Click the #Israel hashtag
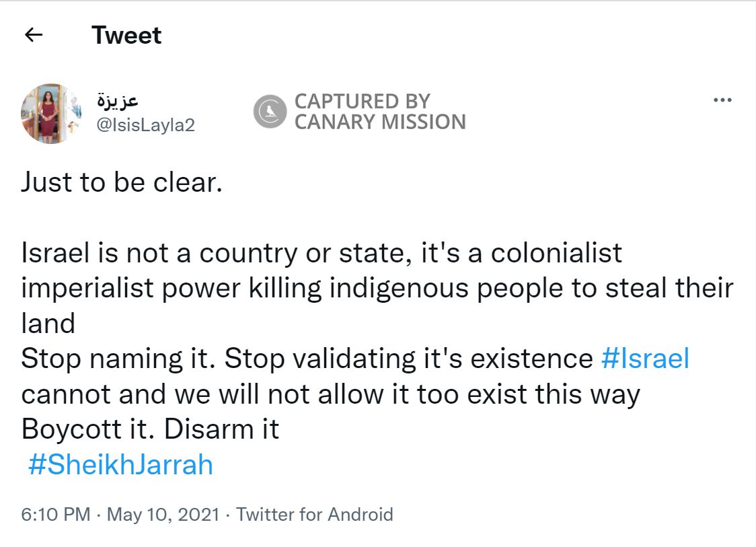The width and height of the screenshot is (756, 547). 645,359
